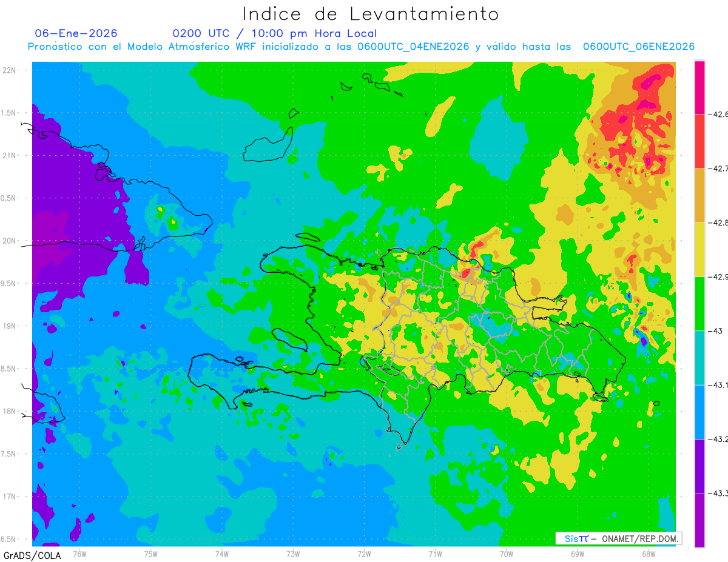Click the longitude label 70W
Viewport: 728px width, 562px height.
point(507,554)
